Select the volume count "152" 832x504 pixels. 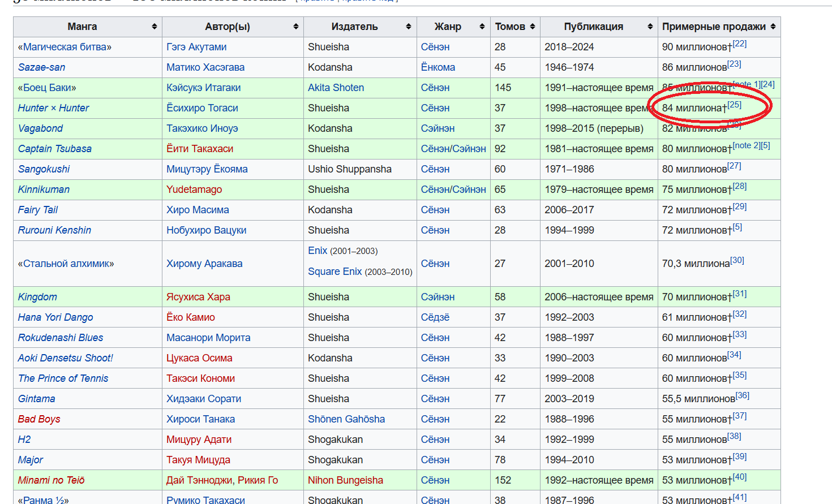point(503,480)
